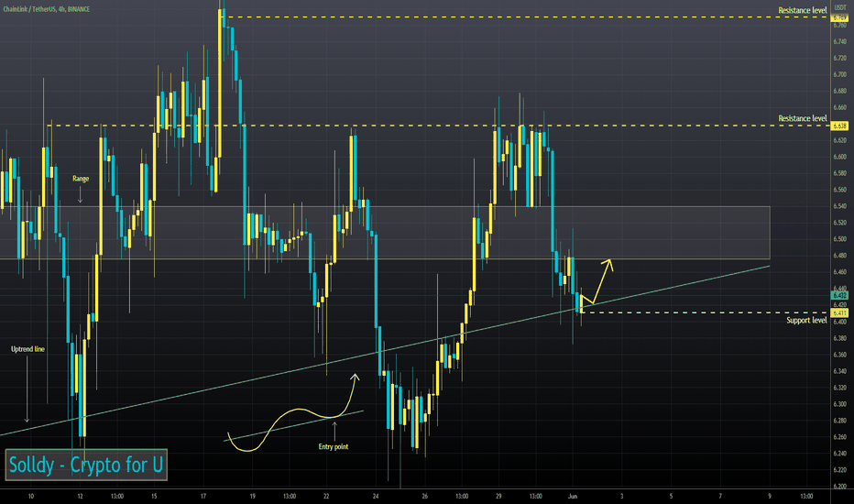Click the yellow 6.411 price tag
The width and height of the screenshot is (854, 504).
pyautogui.click(x=839, y=312)
